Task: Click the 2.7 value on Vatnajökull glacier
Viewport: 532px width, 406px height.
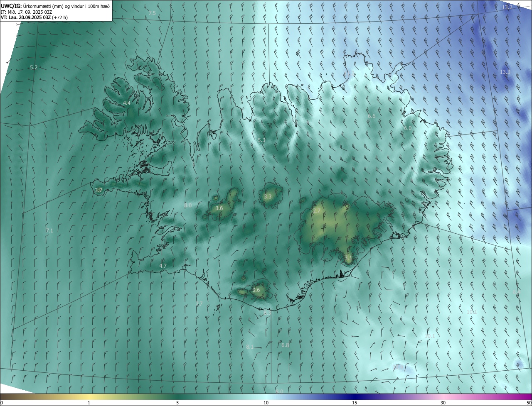Action: (x=317, y=211)
